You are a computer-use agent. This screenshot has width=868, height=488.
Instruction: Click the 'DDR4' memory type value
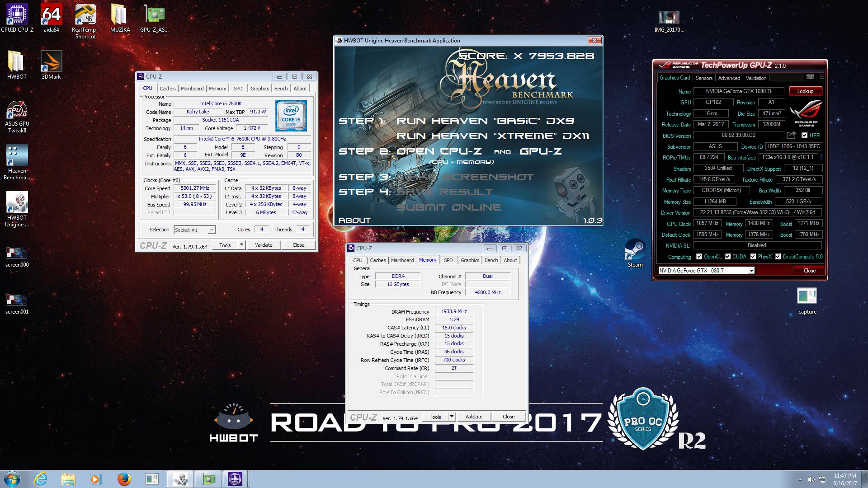pyautogui.click(x=398, y=276)
